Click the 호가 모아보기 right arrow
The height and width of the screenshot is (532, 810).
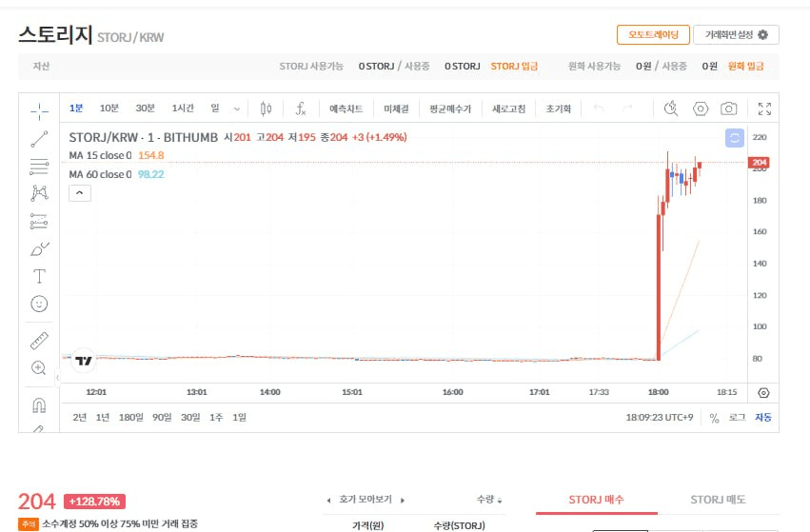click(403, 500)
